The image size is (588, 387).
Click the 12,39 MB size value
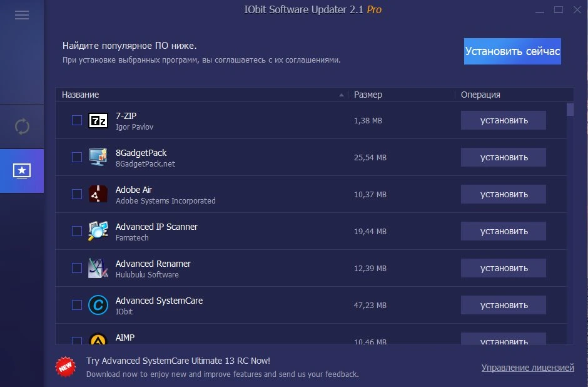point(370,269)
